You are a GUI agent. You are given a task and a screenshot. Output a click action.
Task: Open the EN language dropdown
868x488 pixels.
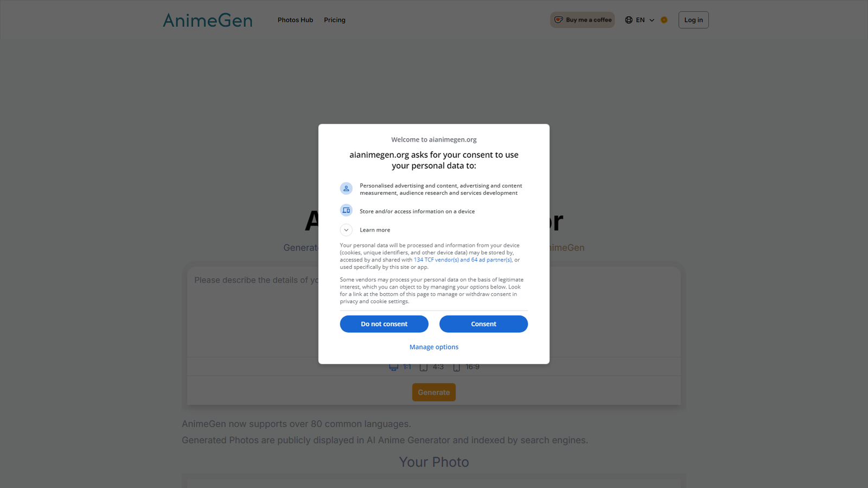coord(640,20)
